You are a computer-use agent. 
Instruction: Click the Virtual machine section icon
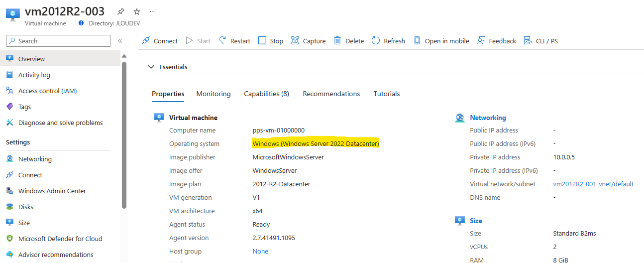click(159, 118)
